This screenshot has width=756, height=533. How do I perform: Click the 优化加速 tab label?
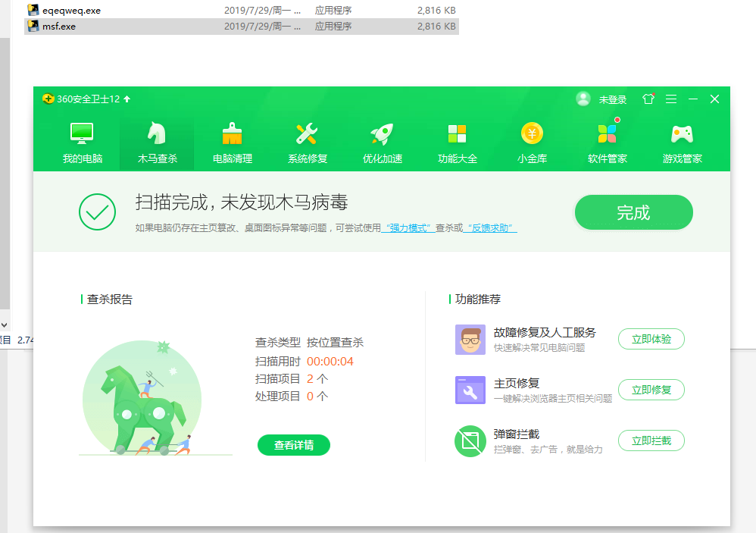[383, 158]
